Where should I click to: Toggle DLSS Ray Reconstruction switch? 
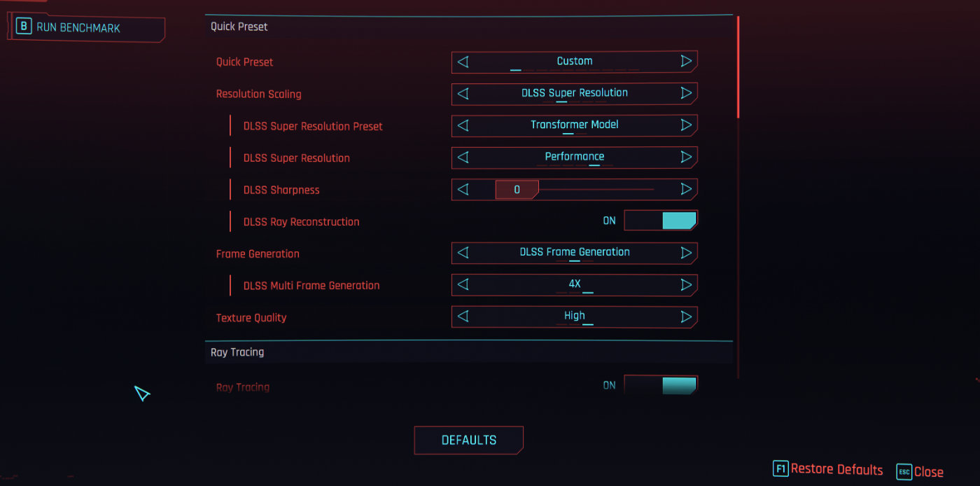tap(660, 221)
